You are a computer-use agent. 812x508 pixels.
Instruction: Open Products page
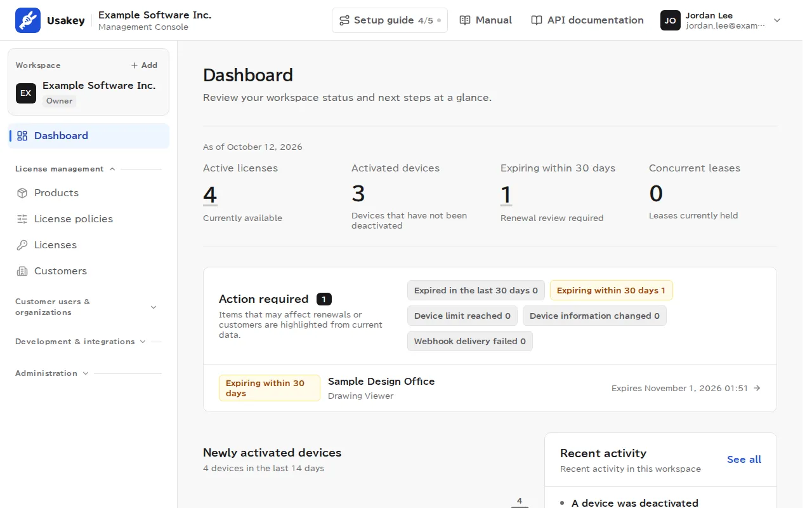[89, 193]
